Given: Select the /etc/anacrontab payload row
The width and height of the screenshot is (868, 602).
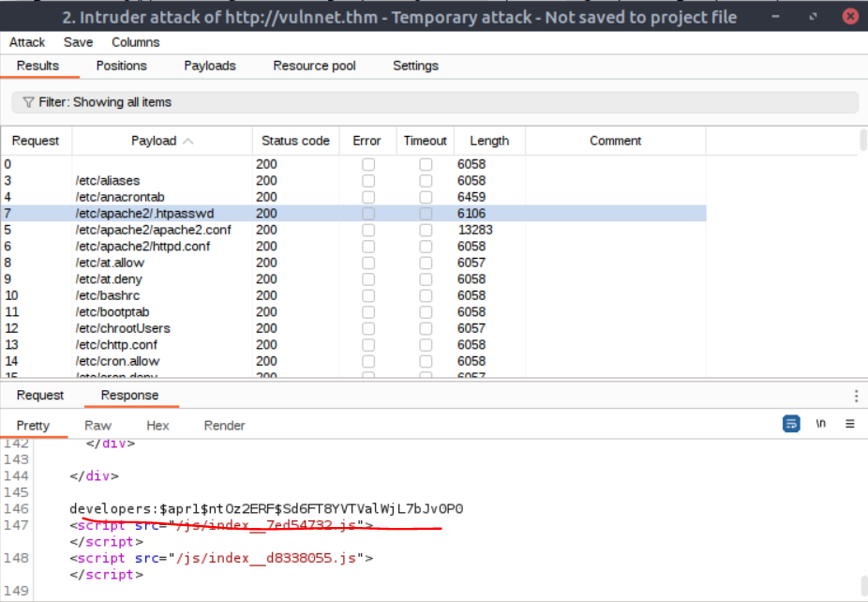Looking at the screenshot, I should point(353,197).
